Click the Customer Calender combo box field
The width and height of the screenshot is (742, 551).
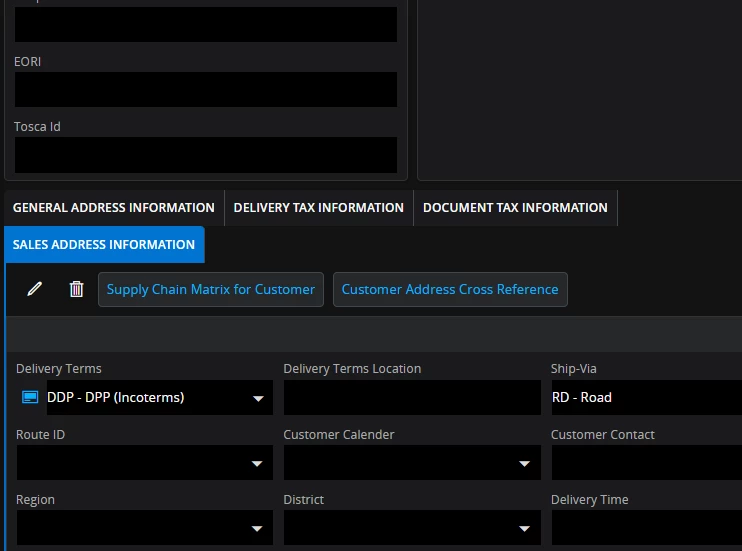pyautogui.click(x=412, y=462)
